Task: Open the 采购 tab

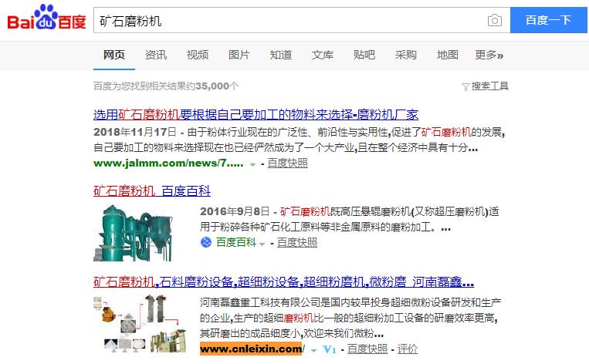Action: (x=406, y=56)
